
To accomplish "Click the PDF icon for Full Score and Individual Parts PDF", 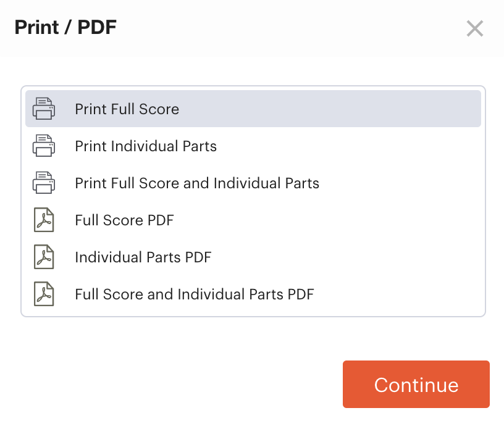I will point(43,294).
